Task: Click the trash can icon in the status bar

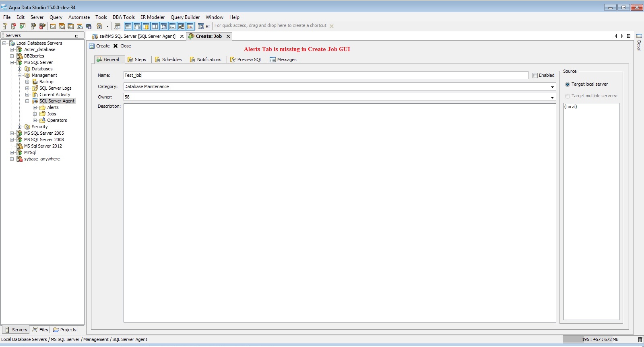Action: click(x=640, y=340)
